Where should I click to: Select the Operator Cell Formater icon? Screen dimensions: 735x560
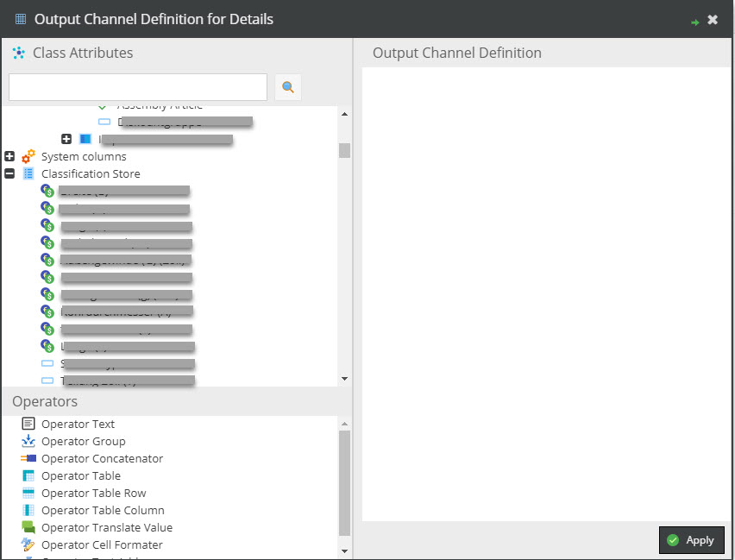(28, 544)
